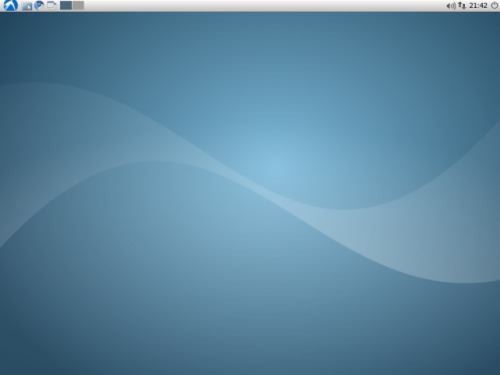Screen dimensions: 500x375
Task: Open the web browser launcher icon
Action: (39, 5)
